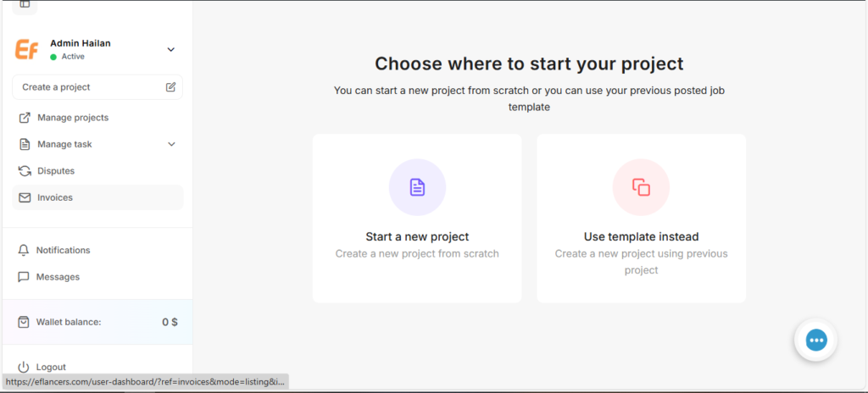
Task: Expand the Admin Hailan account dropdown
Action: tap(170, 49)
